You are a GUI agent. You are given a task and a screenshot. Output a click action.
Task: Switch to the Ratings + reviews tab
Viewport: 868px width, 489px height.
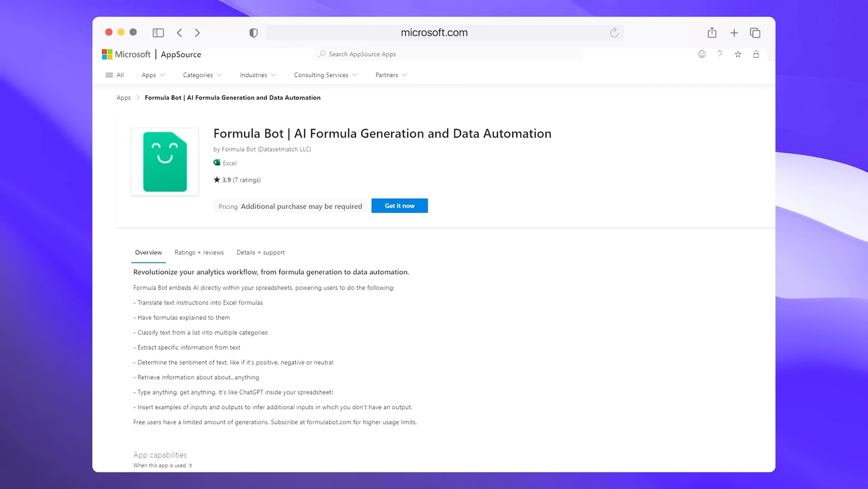[x=199, y=252]
